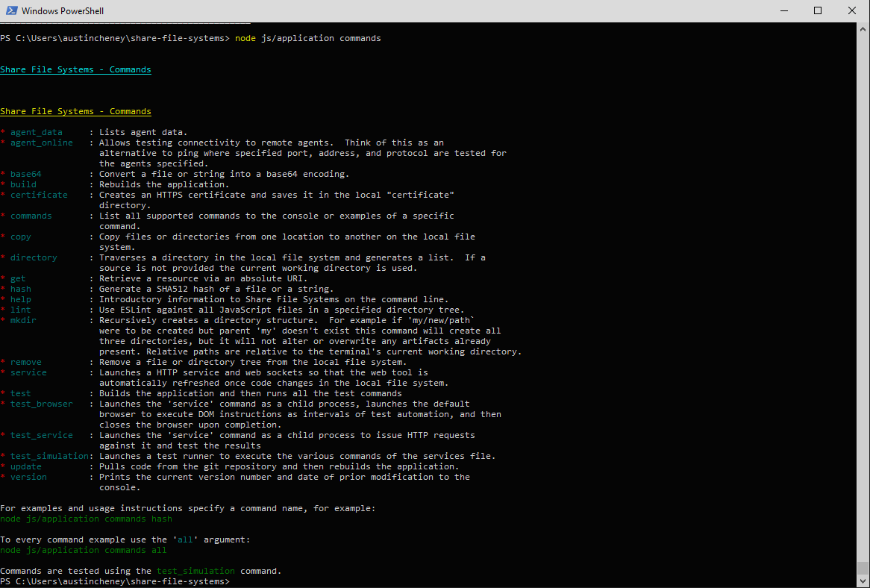
Task: Maximize the Windows PowerShell window
Action: point(817,11)
